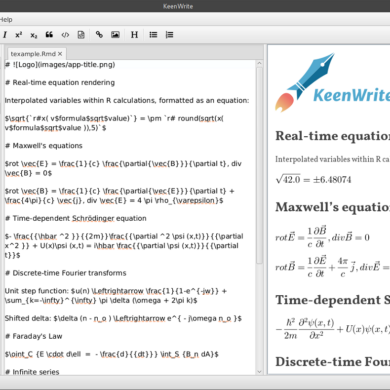Insert an image
The width and height of the screenshot is (390, 390).
(x=115, y=35)
